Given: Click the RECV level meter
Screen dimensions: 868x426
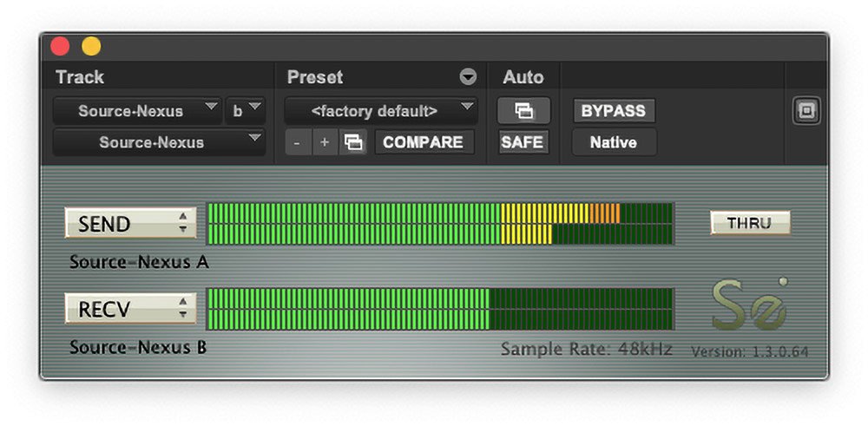Looking at the screenshot, I should 440,309.
